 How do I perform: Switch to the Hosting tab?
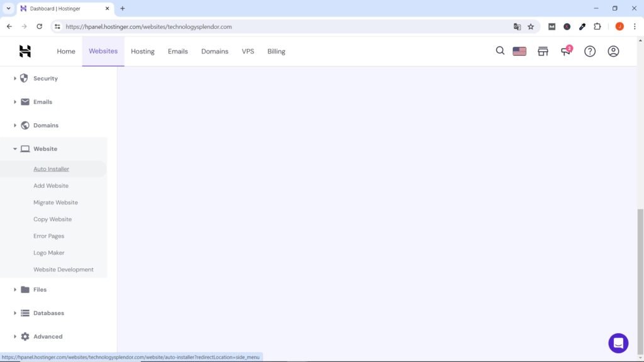pyautogui.click(x=142, y=51)
